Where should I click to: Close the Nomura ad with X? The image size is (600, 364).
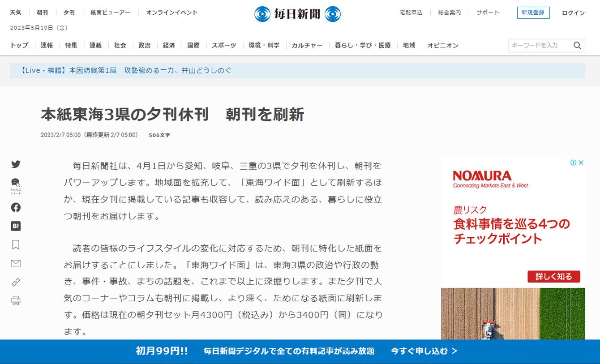click(x=581, y=163)
